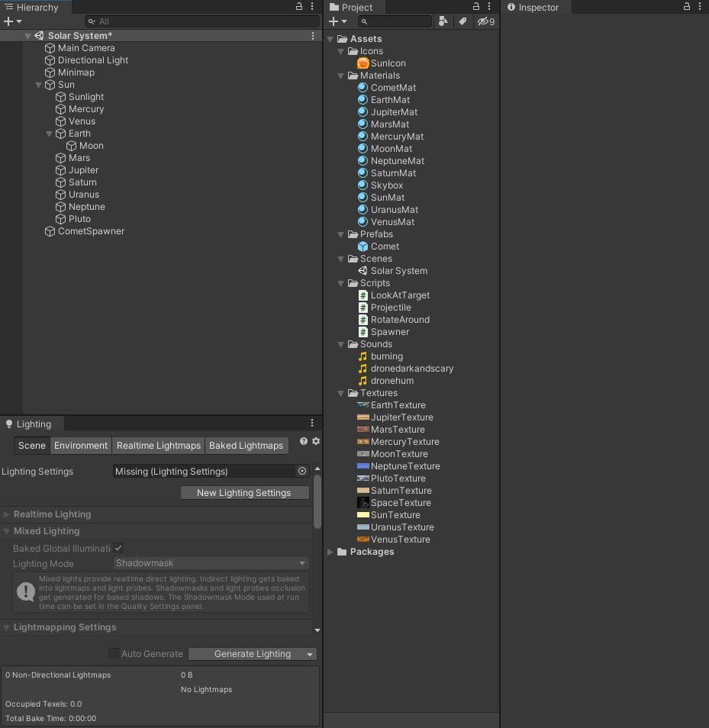709x728 pixels.
Task: Click the Hierarchy panel lock icon
Action: [x=299, y=7]
